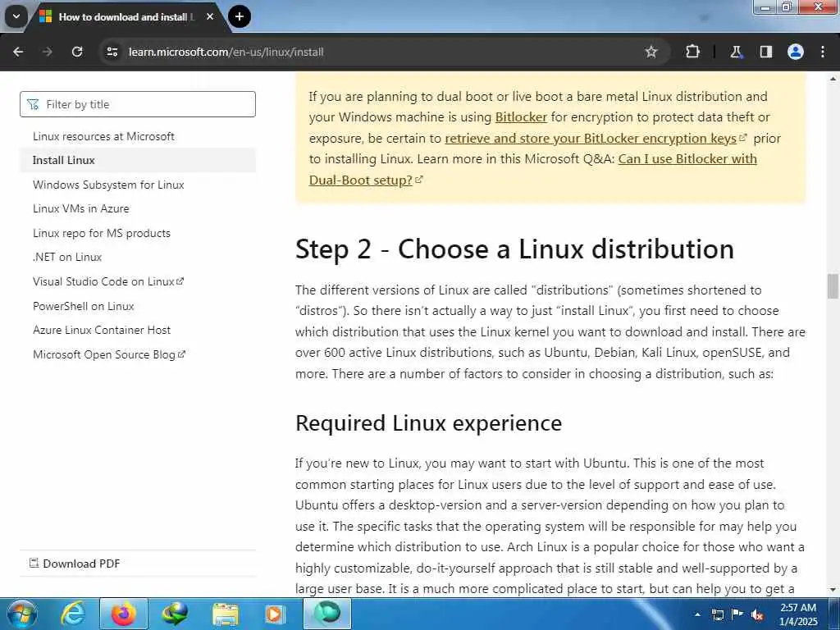Open site information icon in address bar

[112, 52]
